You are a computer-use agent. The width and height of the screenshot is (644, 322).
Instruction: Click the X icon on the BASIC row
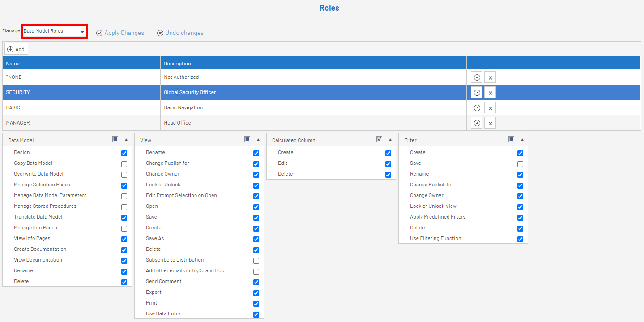click(x=490, y=108)
